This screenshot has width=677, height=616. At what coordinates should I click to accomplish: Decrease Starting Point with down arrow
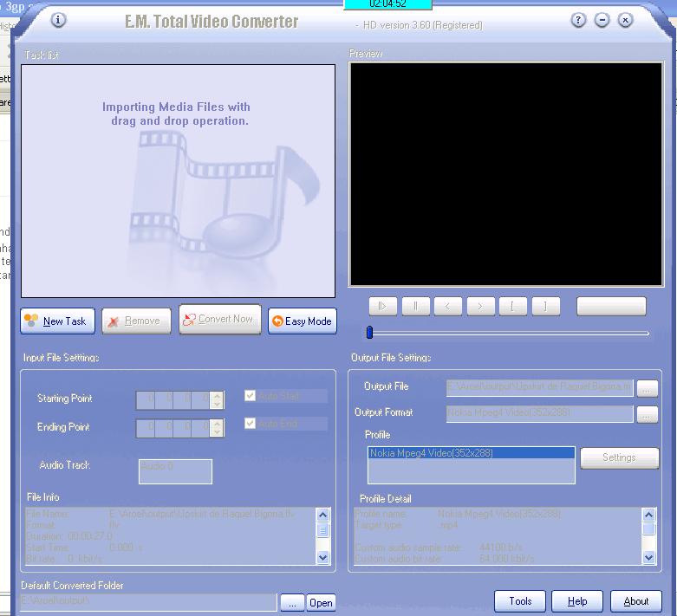218,405
